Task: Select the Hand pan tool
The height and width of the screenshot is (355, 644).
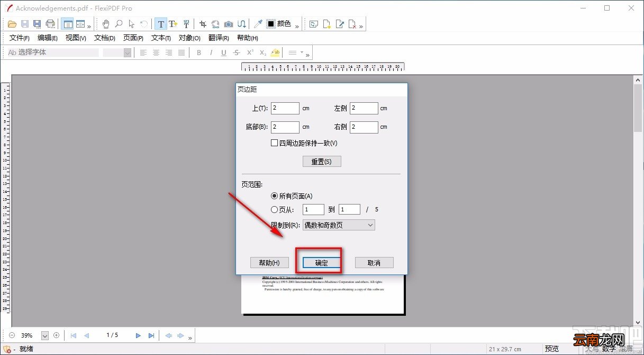Action: (x=106, y=24)
